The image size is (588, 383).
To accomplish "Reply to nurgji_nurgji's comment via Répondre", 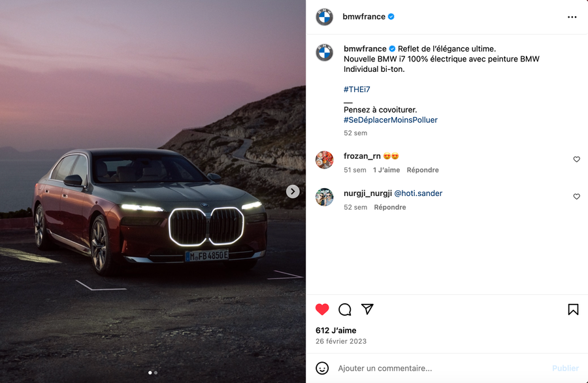I will tap(390, 207).
